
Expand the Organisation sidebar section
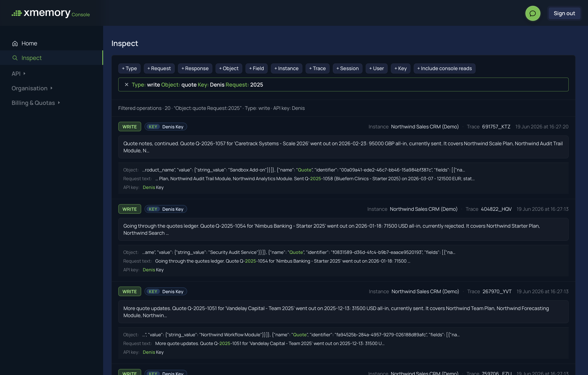(32, 88)
